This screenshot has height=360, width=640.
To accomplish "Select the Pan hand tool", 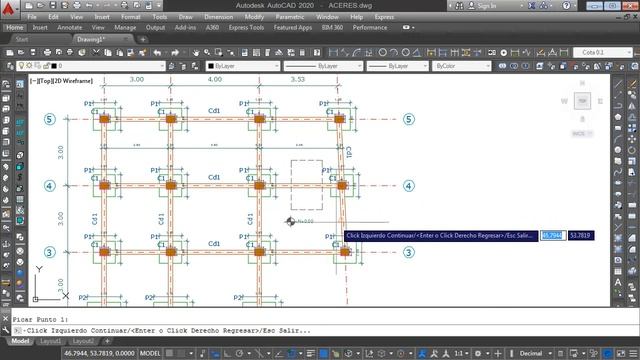I will [196, 52].
